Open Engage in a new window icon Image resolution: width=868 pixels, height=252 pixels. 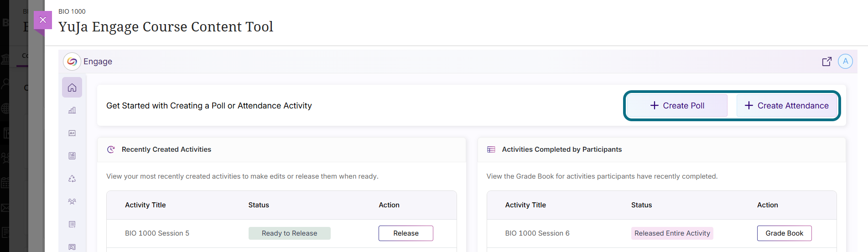(826, 62)
